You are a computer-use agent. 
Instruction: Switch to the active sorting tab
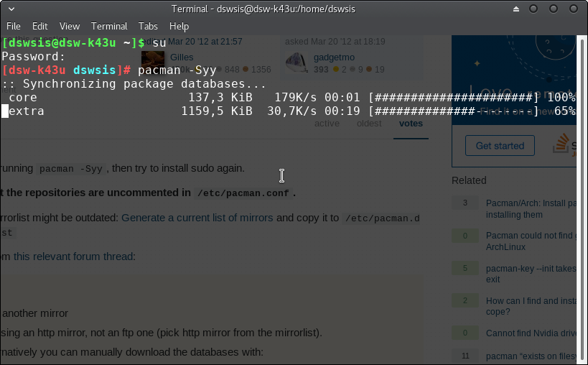(327, 124)
